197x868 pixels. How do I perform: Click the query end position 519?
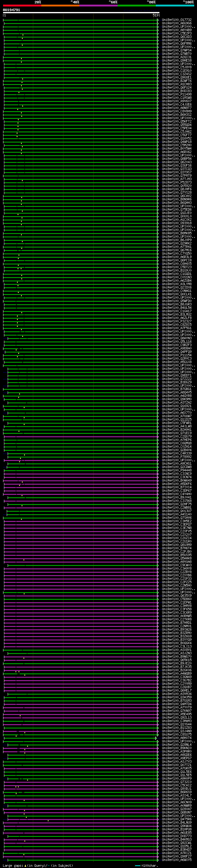tap(155, 15)
